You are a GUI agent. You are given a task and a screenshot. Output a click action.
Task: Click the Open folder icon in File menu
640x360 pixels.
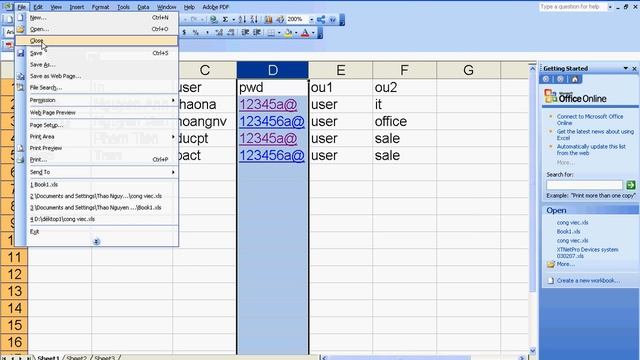pyautogui.click(x=20, y=29)
